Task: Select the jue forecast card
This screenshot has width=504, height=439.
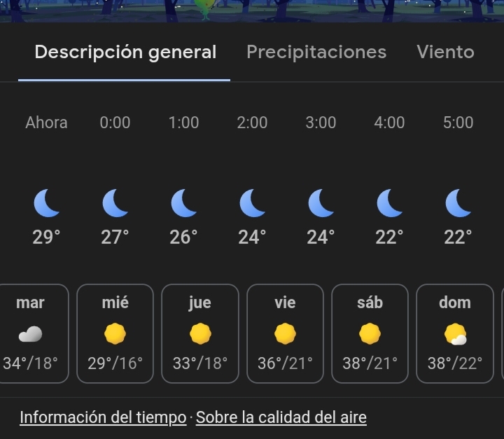Action: click(200, 333)
